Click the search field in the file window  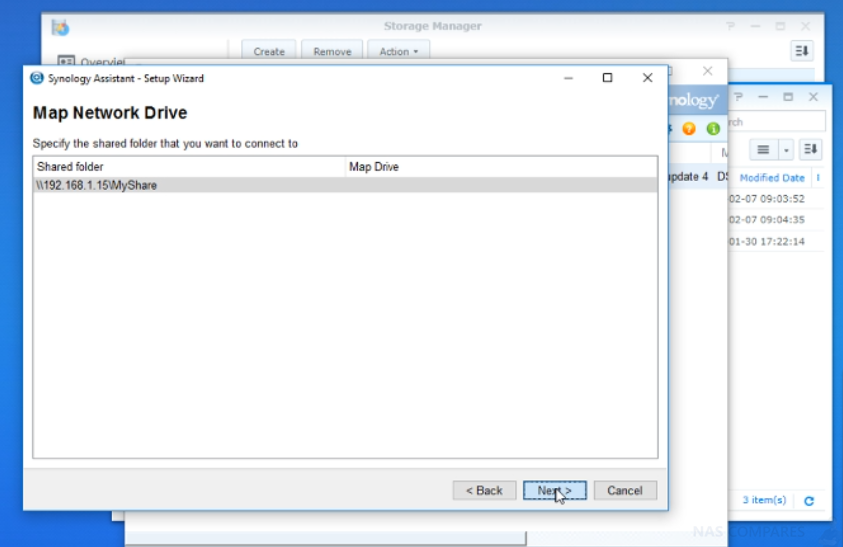click(776, 122)
